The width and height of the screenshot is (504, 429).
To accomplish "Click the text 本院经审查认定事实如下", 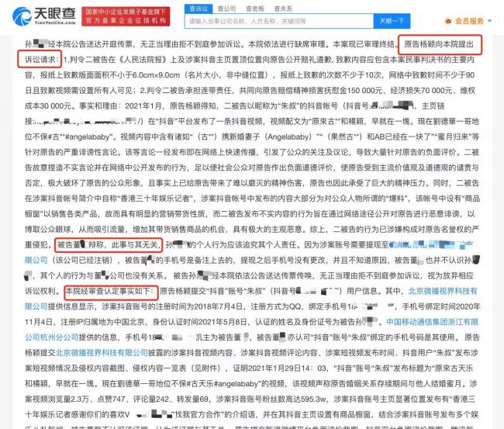I will click(x=111, y=292).
